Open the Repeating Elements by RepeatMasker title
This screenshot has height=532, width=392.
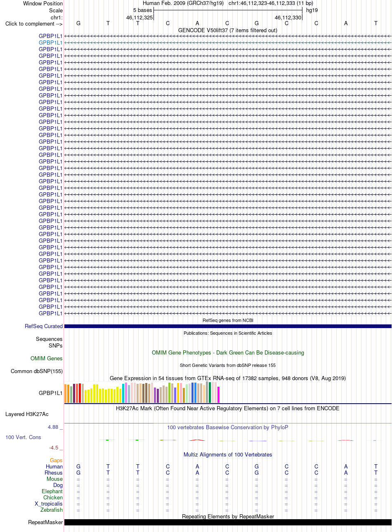point(228,517)
